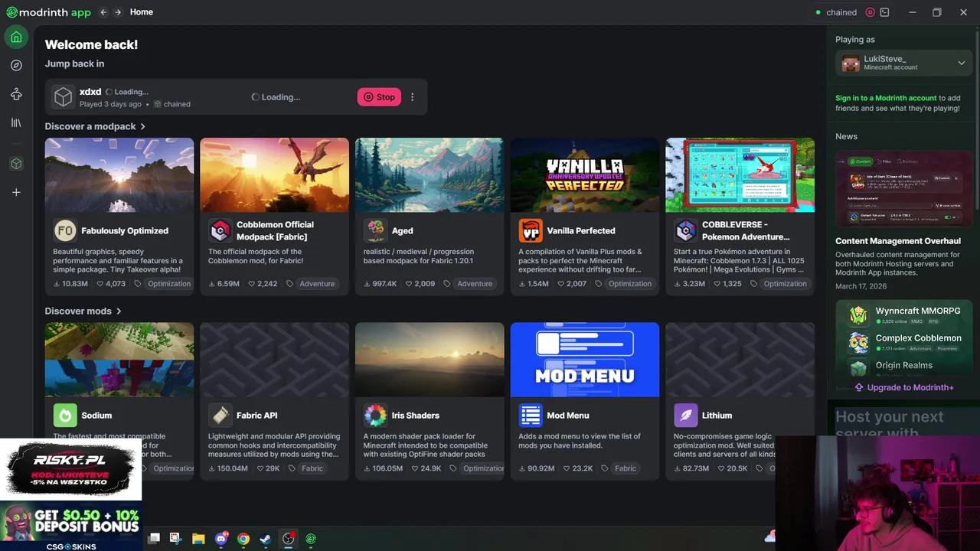Screen dimensions: 980x551
Task: Click Upgrade to Modrinth+ link
Action: pyautogui.click(x=904, y=387)
